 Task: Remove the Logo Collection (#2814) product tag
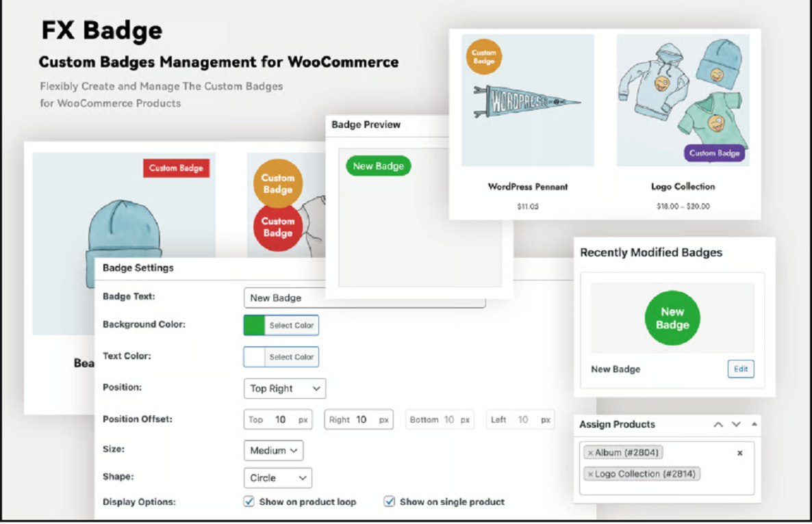[x=591, y=473]
